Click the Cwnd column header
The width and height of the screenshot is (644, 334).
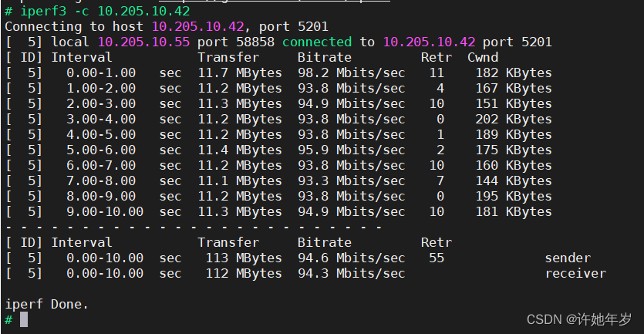[x=483, y=57]
